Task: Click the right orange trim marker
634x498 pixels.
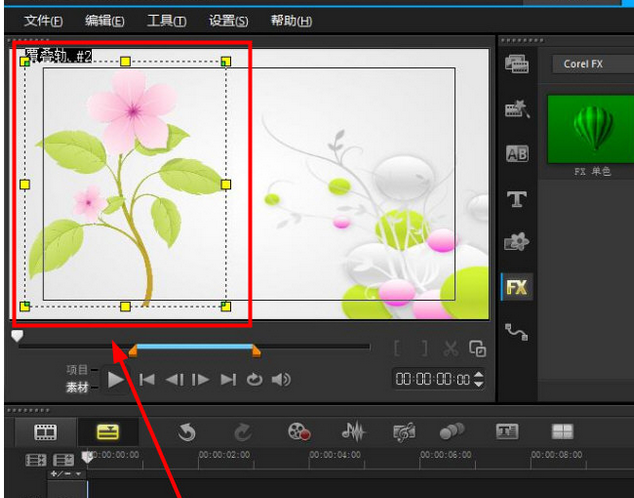Action: tap(256, 351)
